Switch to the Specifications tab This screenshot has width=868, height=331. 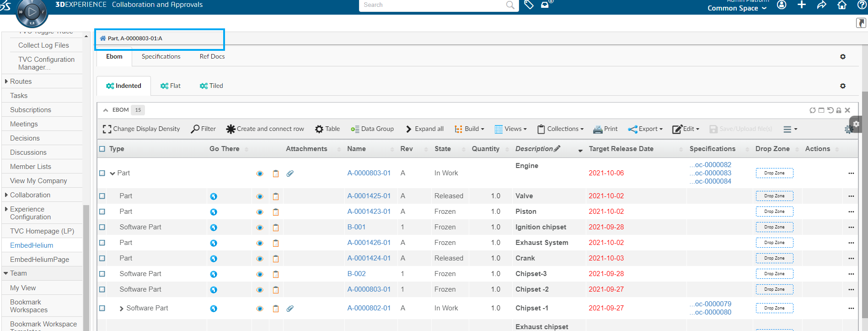161,56
